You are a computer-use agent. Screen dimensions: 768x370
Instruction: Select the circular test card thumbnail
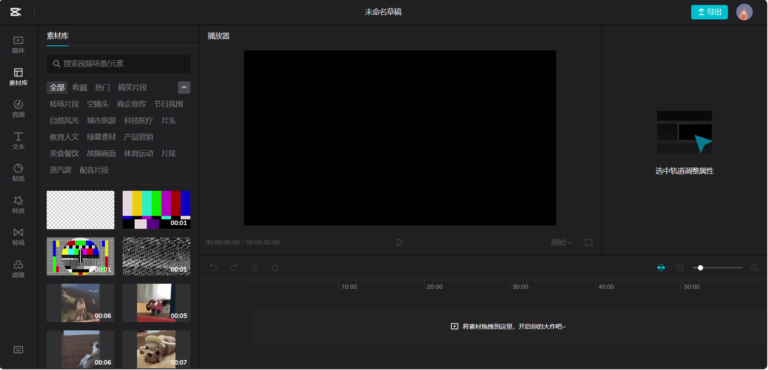click(x=80, y=256)
